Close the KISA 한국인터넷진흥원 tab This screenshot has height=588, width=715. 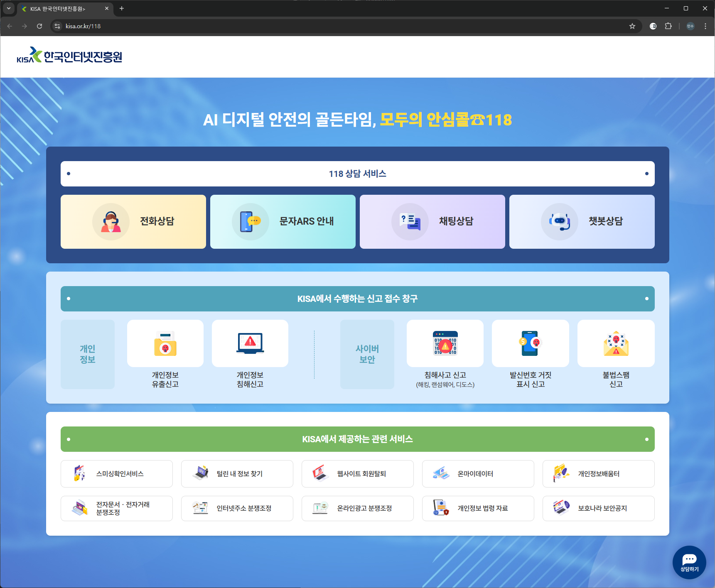pos(107,8)
